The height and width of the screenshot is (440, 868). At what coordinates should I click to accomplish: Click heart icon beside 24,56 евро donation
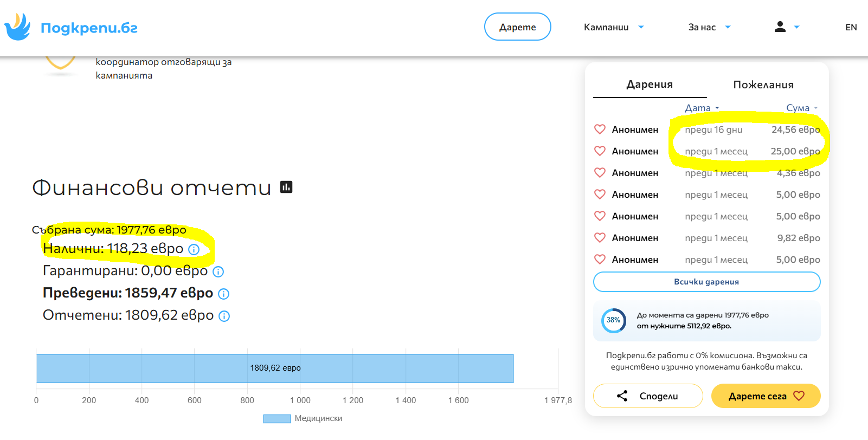600,130
